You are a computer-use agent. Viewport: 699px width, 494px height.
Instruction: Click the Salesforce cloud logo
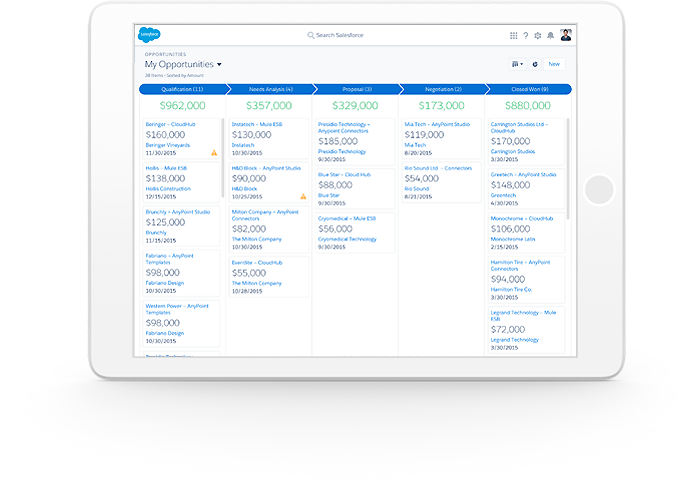coord(149,34)
